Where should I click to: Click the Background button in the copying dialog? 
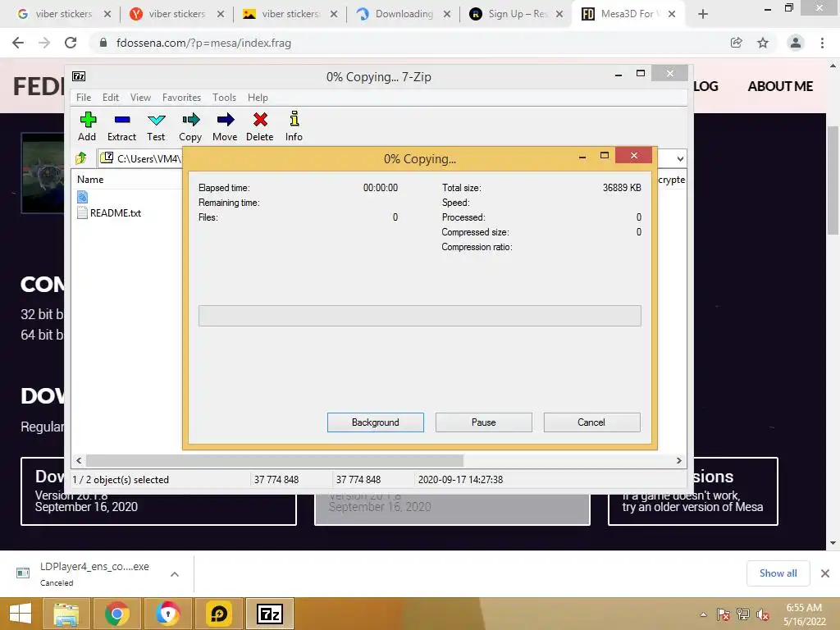coord(376,422)
